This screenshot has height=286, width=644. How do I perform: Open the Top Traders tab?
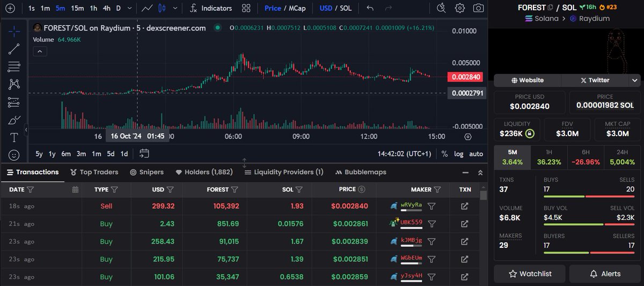pyautogui.click(x=94, y=172)
